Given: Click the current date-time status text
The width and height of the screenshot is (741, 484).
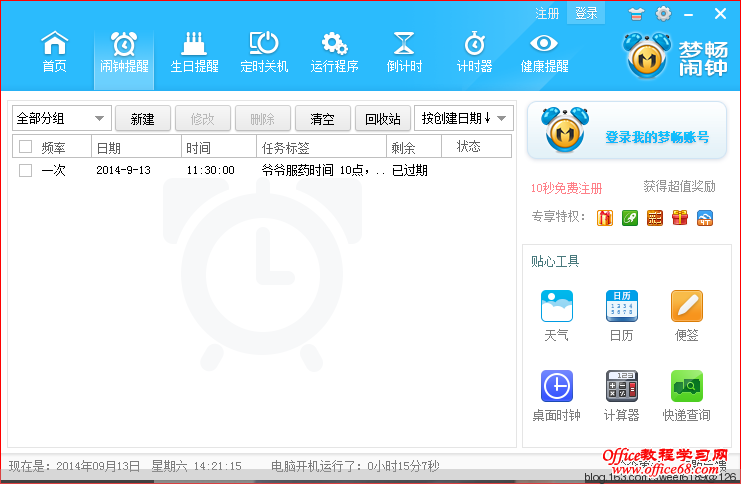Looking at the screenshot, I should pos(125,466).
